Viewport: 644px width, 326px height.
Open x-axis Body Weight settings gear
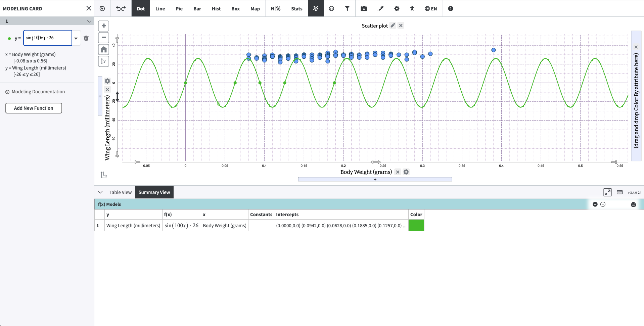(x=406, y=172)
